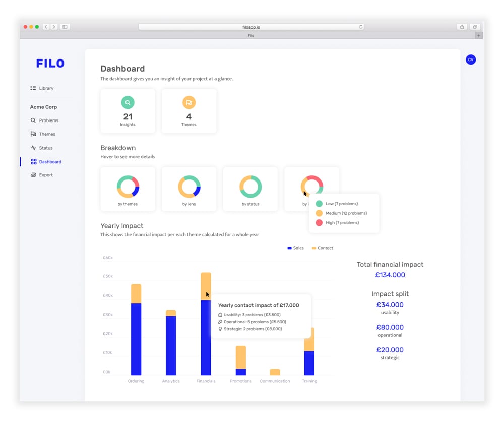Click the Yearly Impact heading
Image resolution: width=504 pixels, height=422 pixels.
[122, 226]
